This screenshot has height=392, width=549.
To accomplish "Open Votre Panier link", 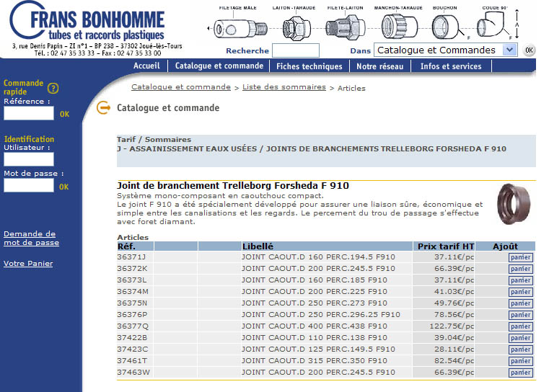I will pos(28,263).
